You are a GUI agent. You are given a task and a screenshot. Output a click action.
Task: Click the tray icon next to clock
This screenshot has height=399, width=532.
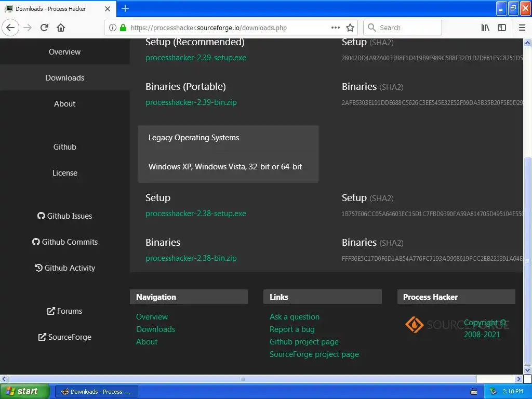(494, 392)
